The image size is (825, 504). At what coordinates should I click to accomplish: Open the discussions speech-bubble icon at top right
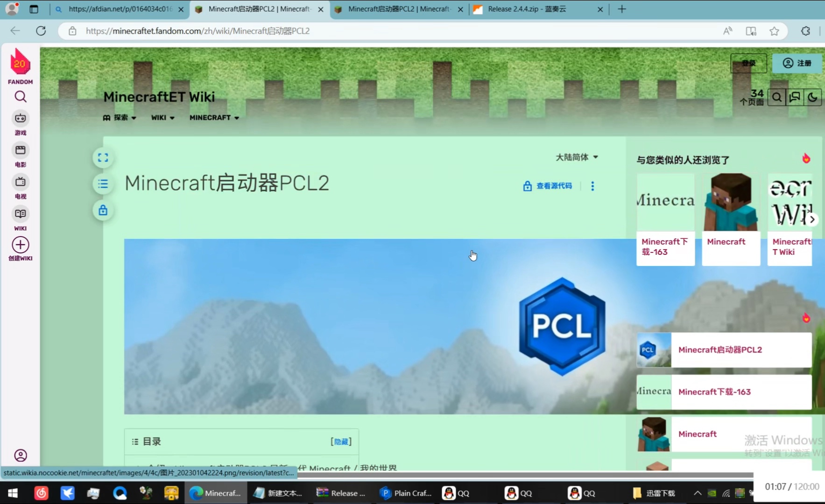tap(794, 97)
